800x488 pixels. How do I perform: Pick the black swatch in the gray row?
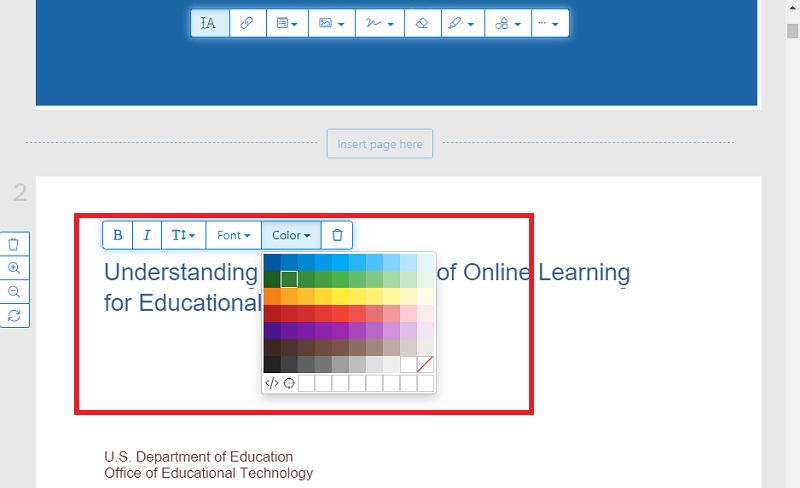(x=272, y=364)
